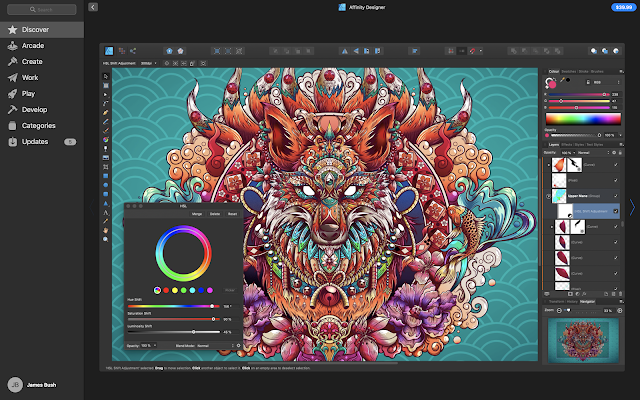
Task: Click the colour spectrum bar in Colour panel
Action: coord(583,119)
